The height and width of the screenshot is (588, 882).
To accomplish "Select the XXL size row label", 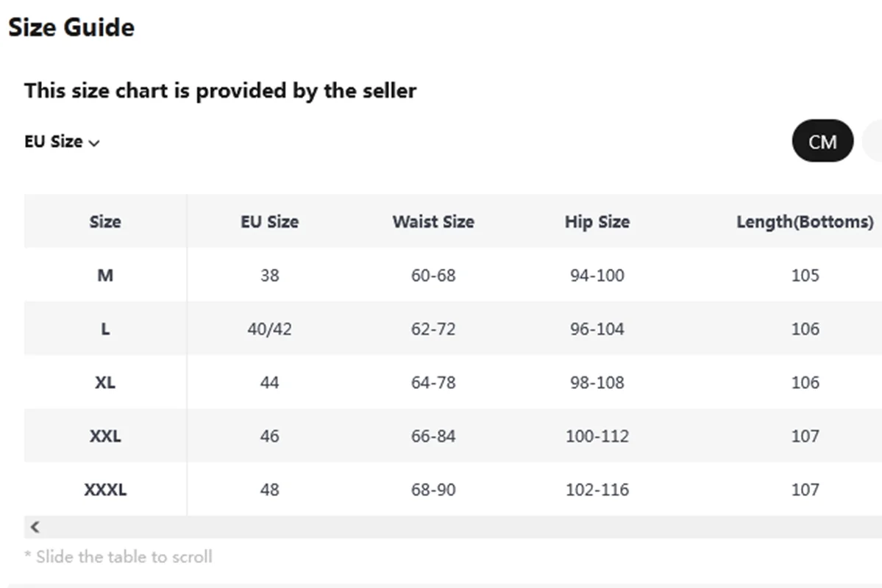I will pyautogui.click(x=105, y=436).
